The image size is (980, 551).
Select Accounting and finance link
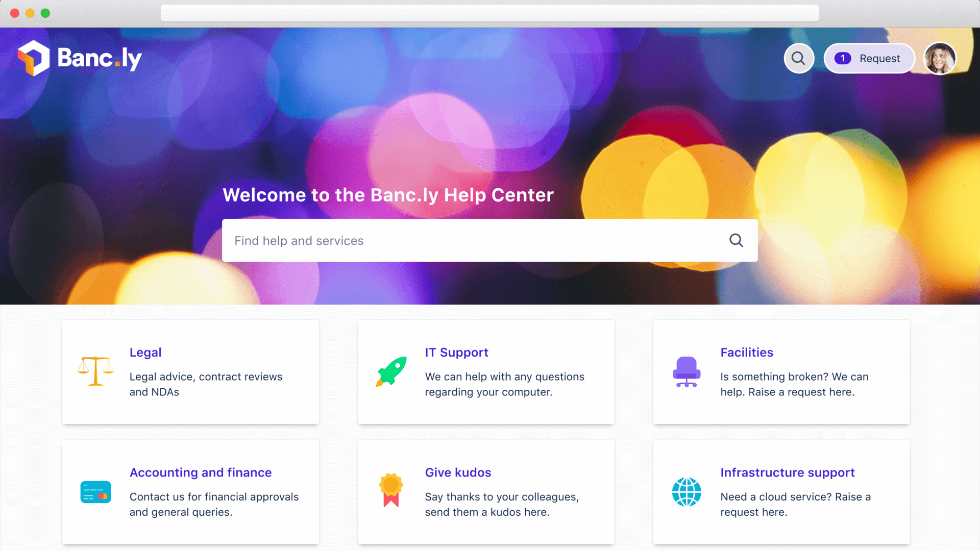pyautogui.click(x=200, y=472)
